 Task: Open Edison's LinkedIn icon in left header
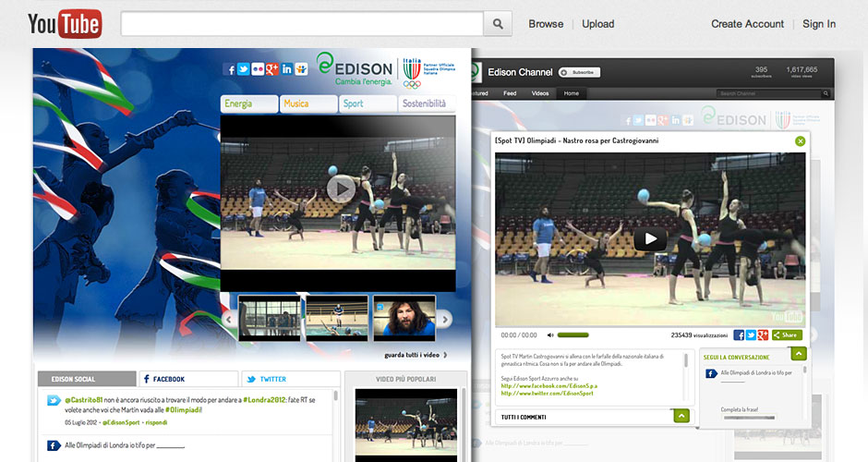click(x=287, y=69)
